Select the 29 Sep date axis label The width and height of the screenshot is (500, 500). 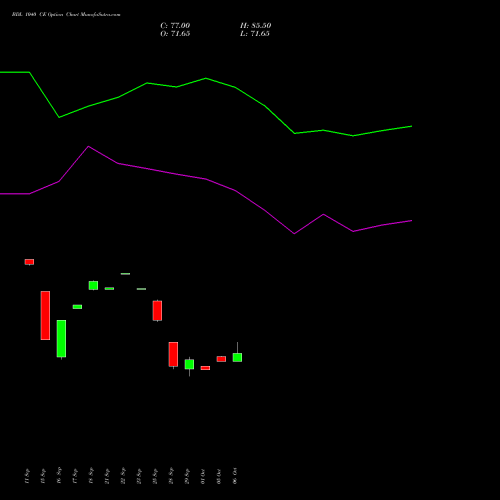[x=187, y=476]
